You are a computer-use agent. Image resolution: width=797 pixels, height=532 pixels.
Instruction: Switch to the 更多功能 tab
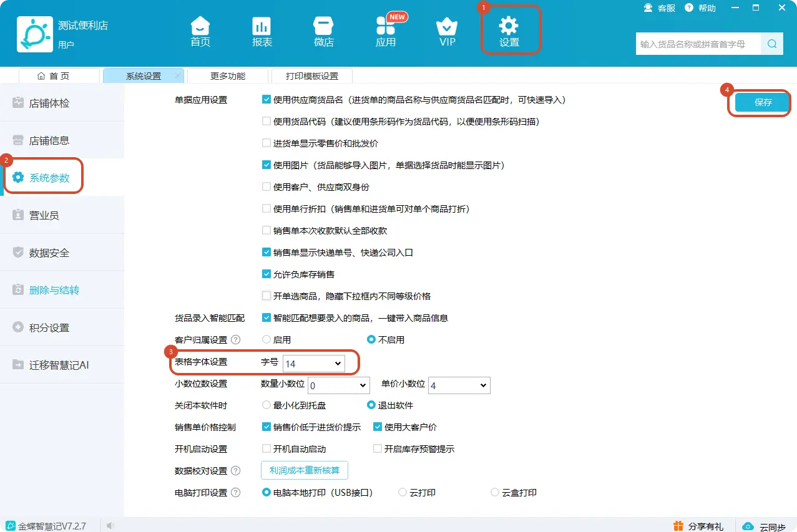click(228, 75)
